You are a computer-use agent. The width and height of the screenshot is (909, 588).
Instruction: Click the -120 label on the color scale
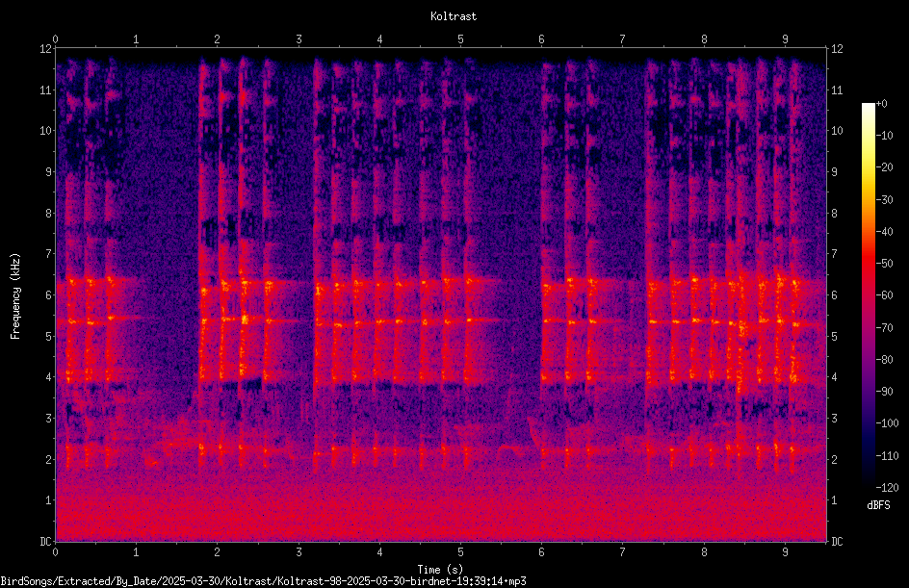887,488
